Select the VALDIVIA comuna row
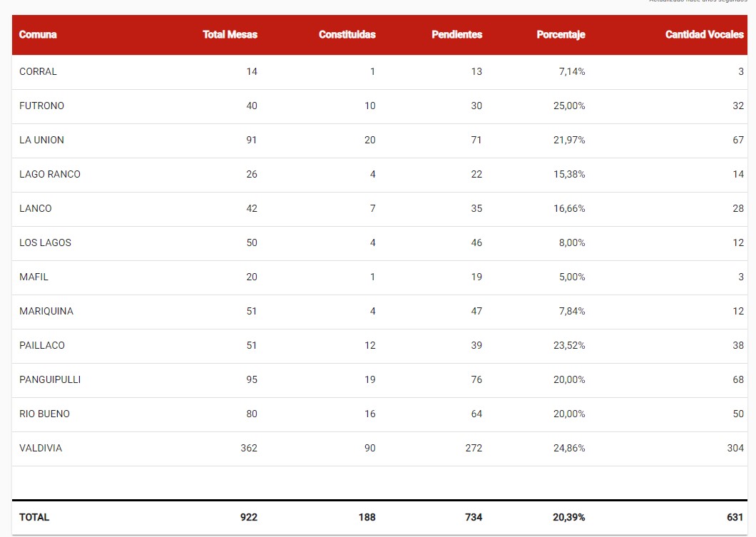Image resolution: width=756 pixels, height=537 pixels. point(380,449)
